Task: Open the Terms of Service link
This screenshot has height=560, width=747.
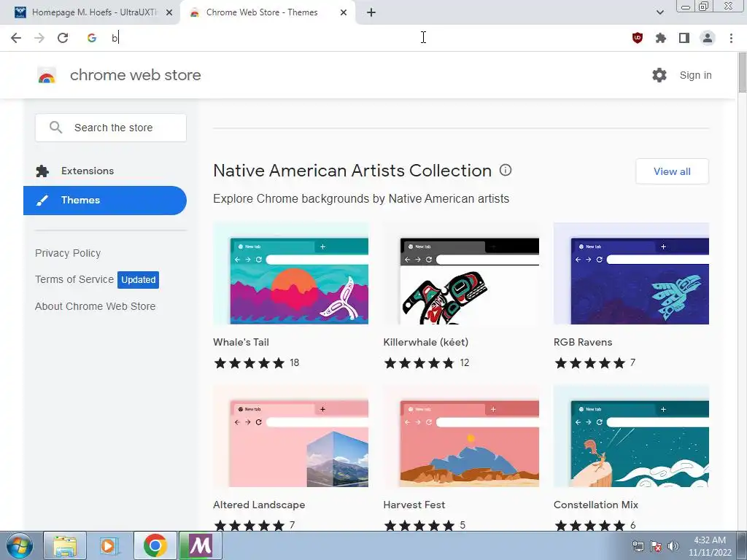Action: [x=74, y=279]
